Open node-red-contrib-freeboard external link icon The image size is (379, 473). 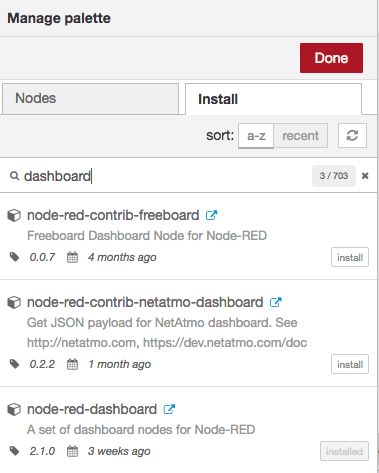pos(211,215)
